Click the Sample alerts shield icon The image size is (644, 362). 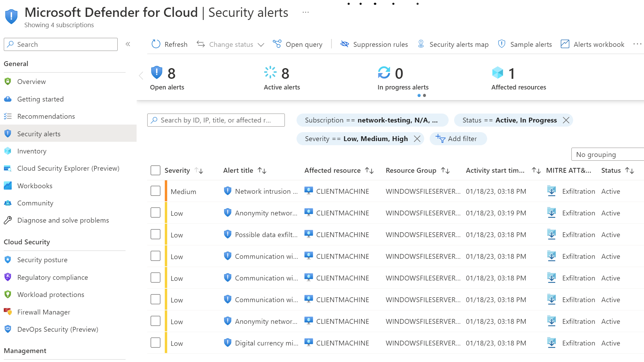click(x=502, y=44)
